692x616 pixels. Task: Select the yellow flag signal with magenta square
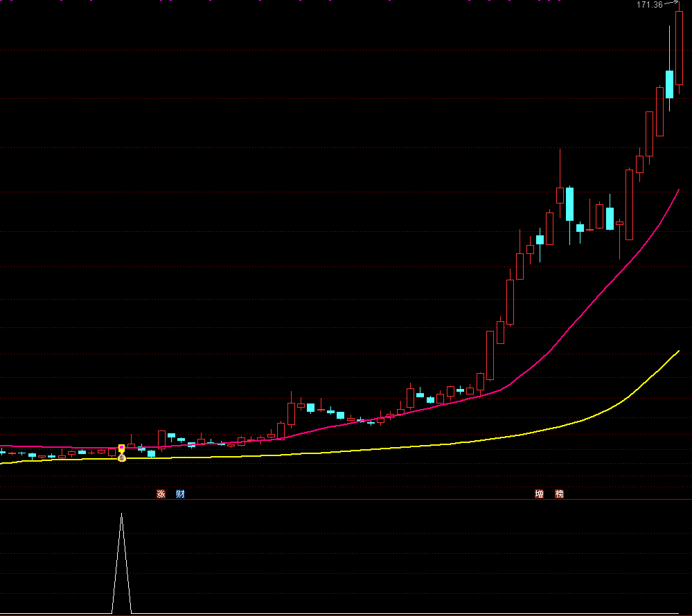[122, 449]
